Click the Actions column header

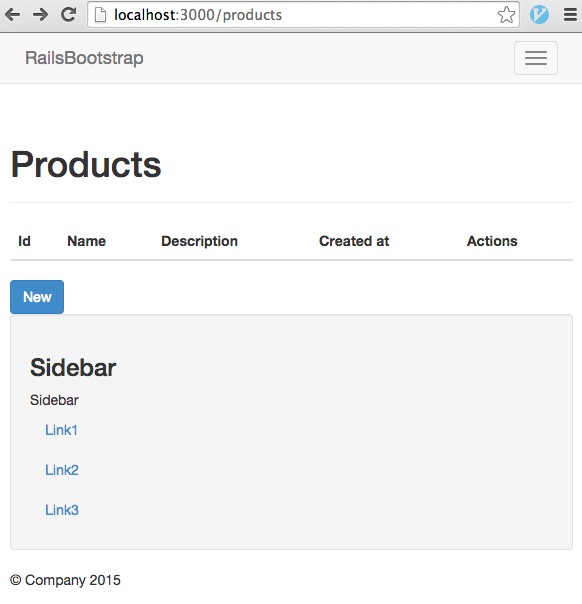pos(492,241)
